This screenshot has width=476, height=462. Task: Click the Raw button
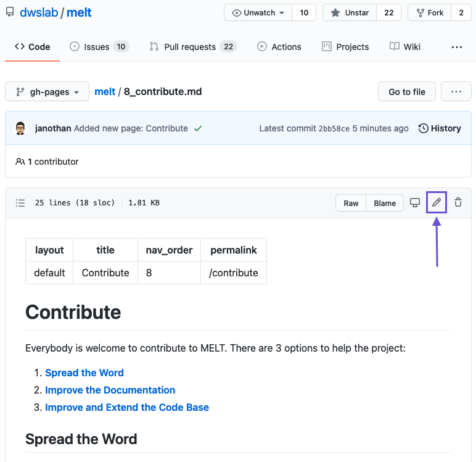click(x=351, y=203)
